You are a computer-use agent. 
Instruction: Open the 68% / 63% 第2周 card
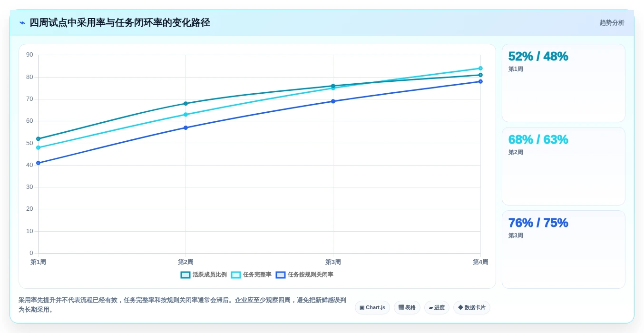tap(564, 166)
